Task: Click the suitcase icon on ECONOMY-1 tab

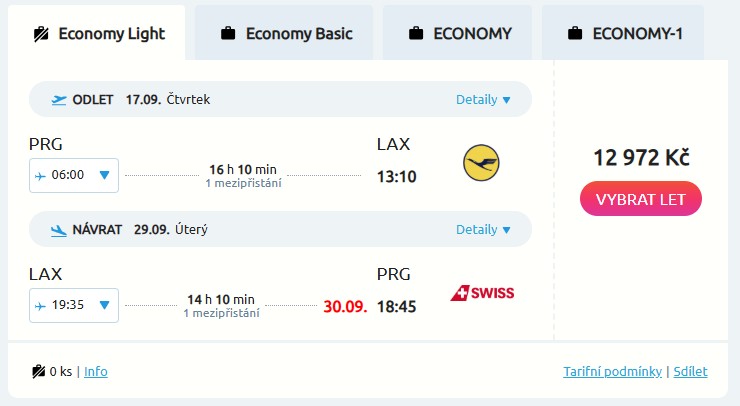Action: tap(575, 33)
